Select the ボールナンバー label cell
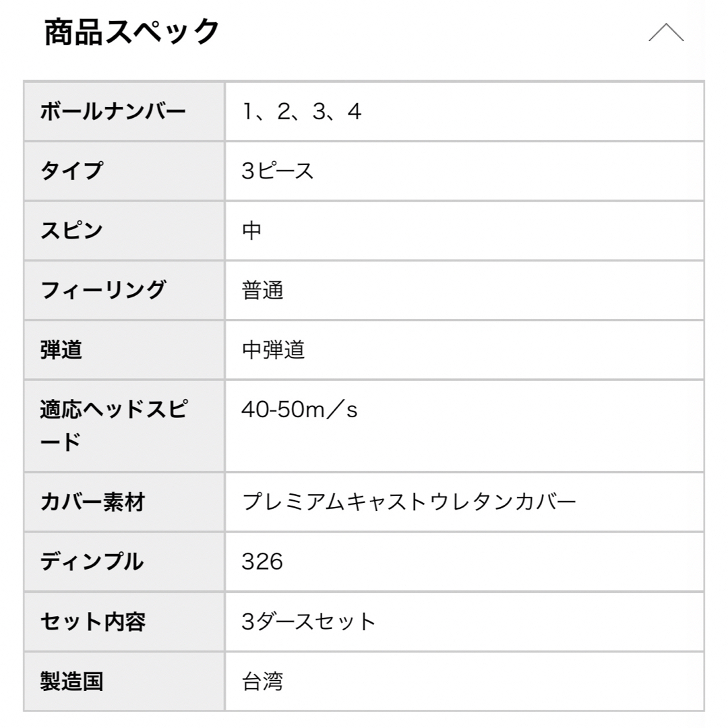Image resolution: width=728 pixels, height=728 pixels. click(x=125, y=111)
